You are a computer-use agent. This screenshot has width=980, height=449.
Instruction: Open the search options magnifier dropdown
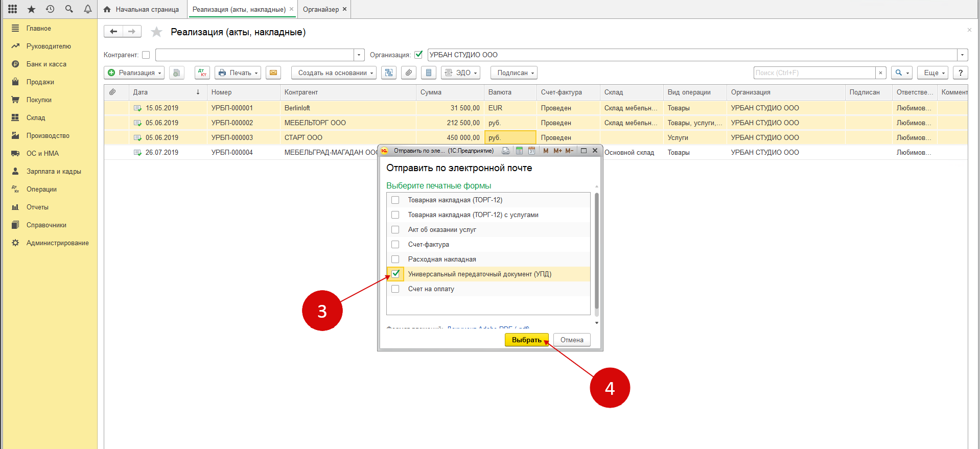click(902, 73)
